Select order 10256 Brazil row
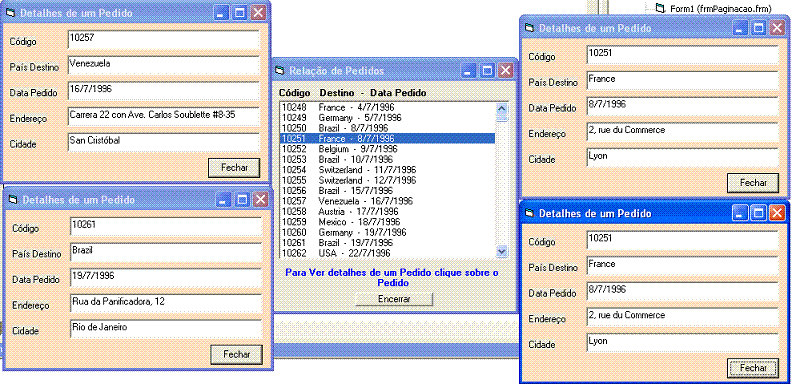The width and height of the screenshot is (792, 384). (387, 190)
